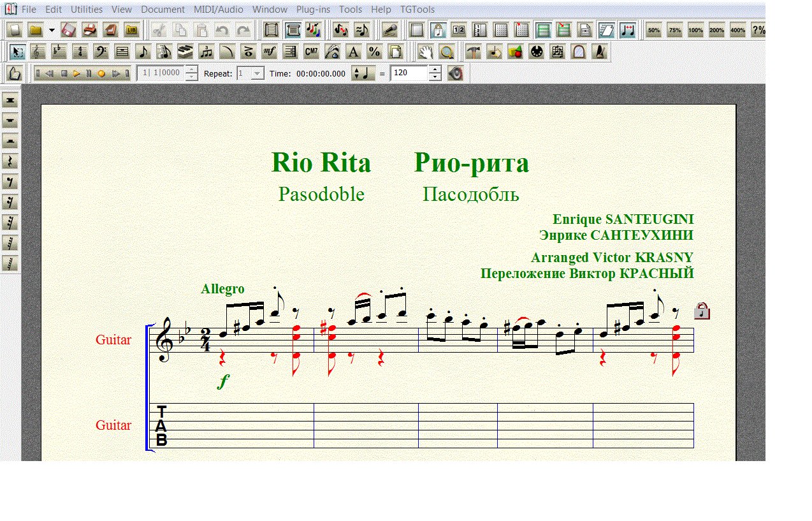Select the Selection tool (dashed arrow)
Screen dimensions: 812x521
[18, 52]
